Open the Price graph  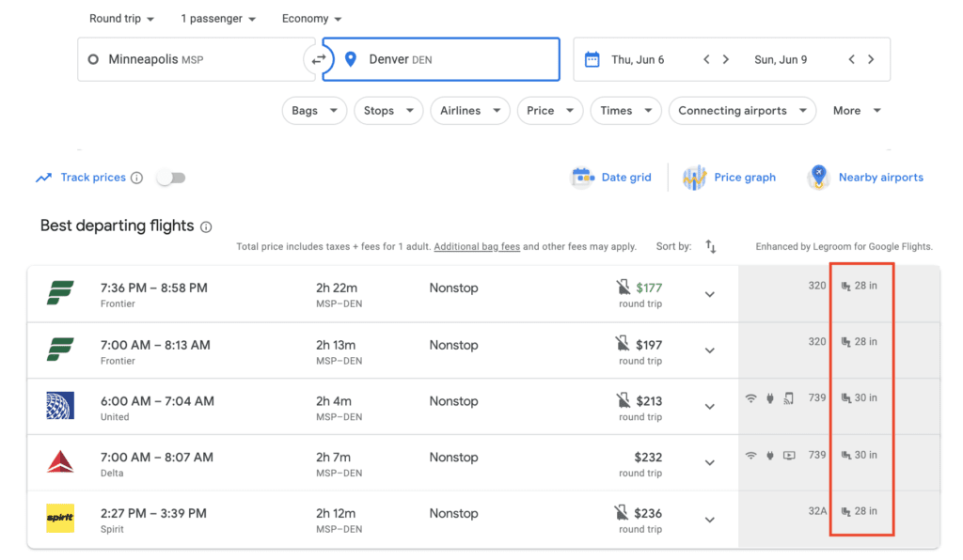click(731, 178)
